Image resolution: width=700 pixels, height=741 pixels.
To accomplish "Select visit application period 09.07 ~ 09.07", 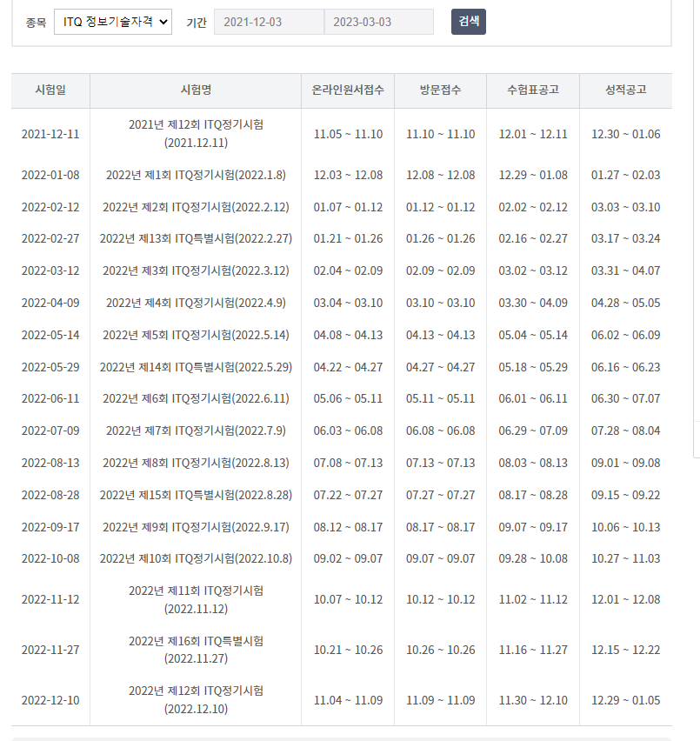I will click(441, 558).
